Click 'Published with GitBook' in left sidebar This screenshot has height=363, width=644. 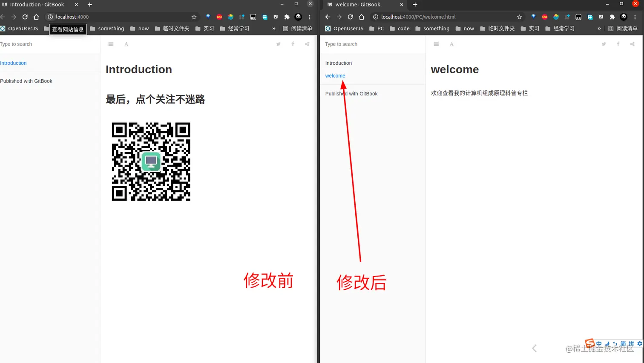26,81
